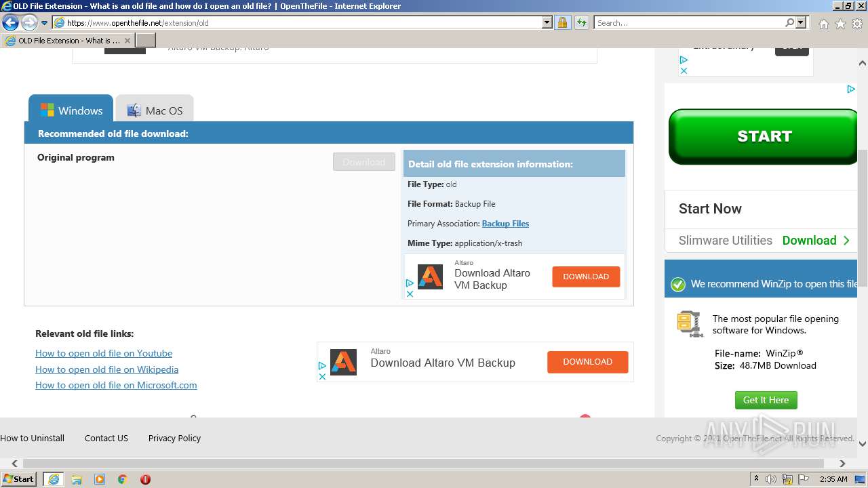Open How to Uninstall footer link
Screen dimensions: 868x488
point(32,439)
